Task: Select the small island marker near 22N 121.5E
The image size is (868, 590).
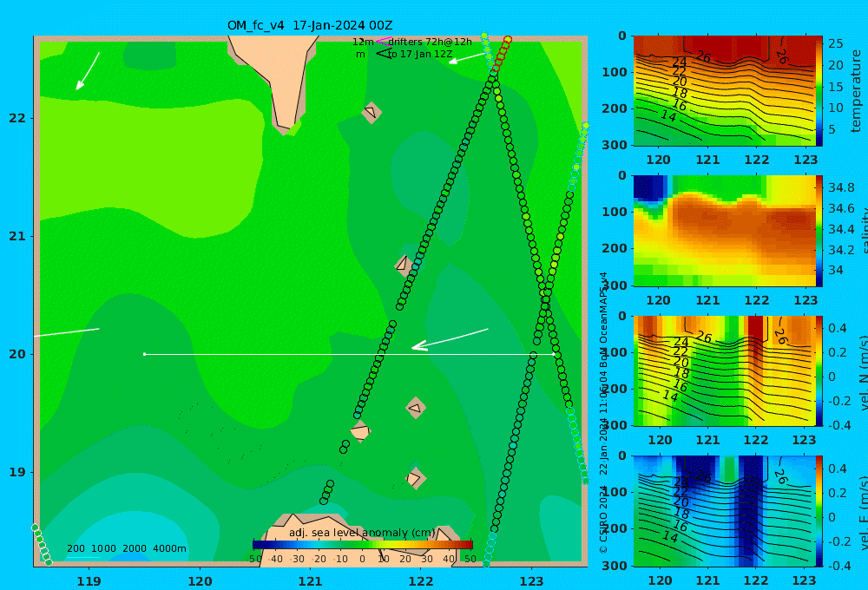Action: (372, 112)
